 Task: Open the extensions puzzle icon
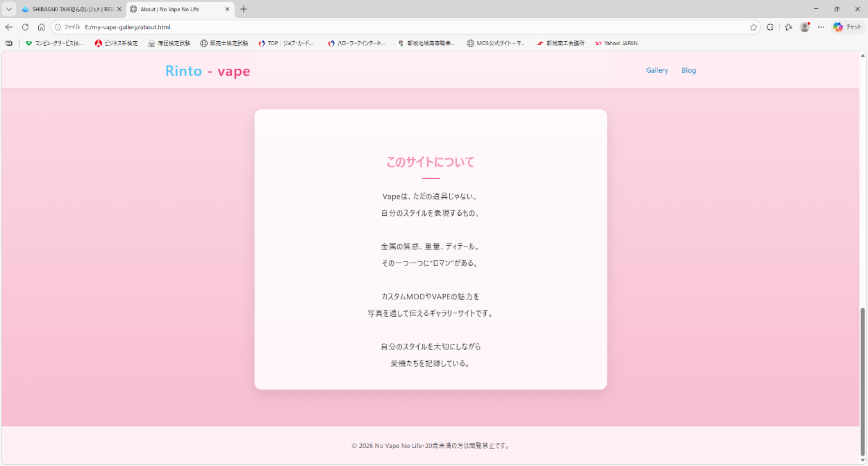coord(770,27)
